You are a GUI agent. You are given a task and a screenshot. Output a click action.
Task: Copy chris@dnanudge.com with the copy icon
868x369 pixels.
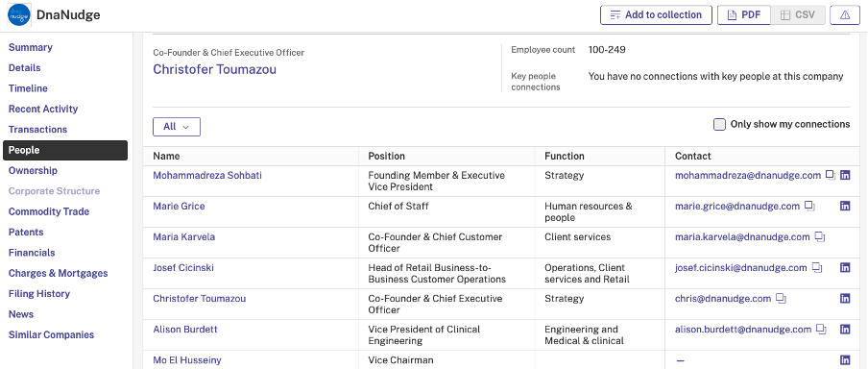click(x=781, y=298)
